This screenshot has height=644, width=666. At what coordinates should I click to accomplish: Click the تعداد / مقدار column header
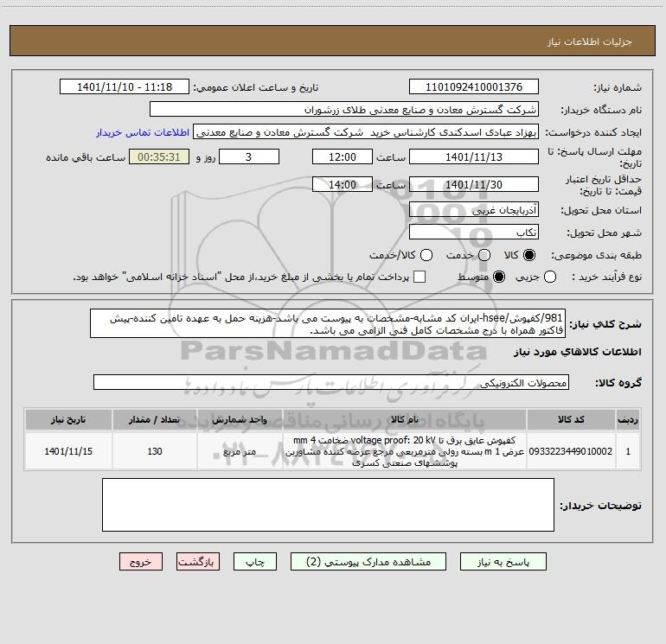155,419
